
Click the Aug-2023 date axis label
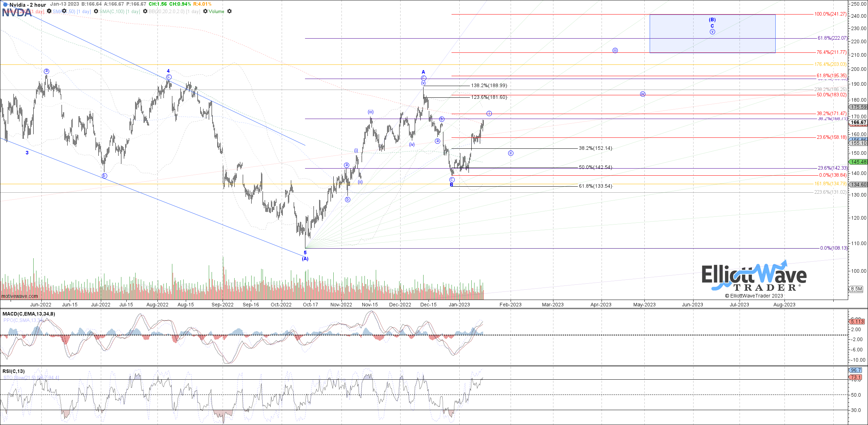tap(784, 305)
